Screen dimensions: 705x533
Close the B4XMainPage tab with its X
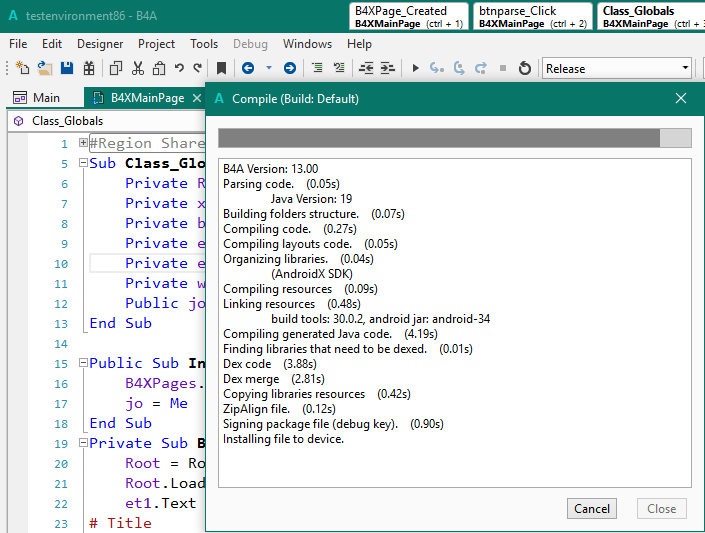[196, 98]
